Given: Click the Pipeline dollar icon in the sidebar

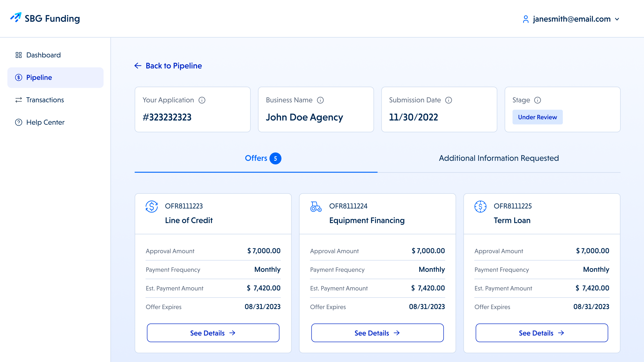Looking at the screenshot, I should click(x=18, y=77).
